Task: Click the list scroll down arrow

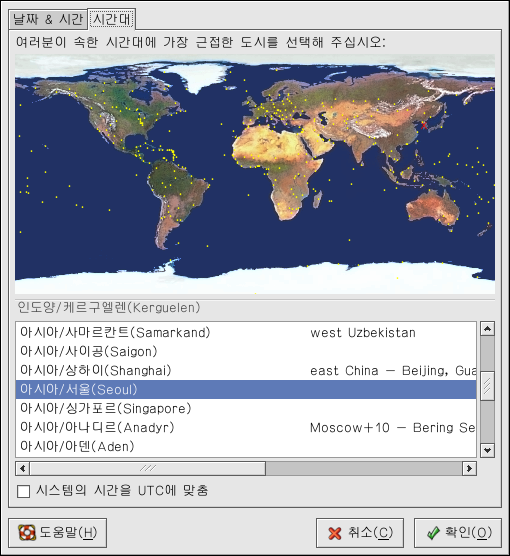Action: click(x=487, y=450)
